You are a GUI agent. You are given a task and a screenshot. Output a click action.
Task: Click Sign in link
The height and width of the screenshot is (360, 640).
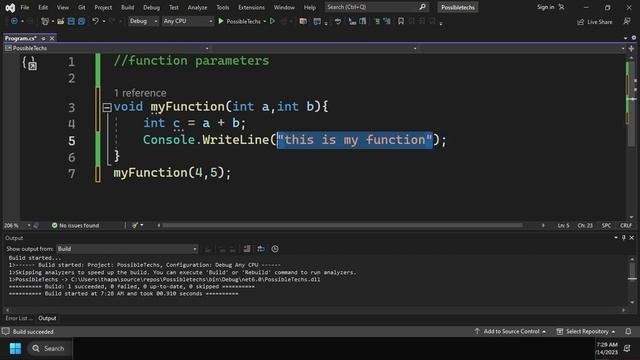545,7
